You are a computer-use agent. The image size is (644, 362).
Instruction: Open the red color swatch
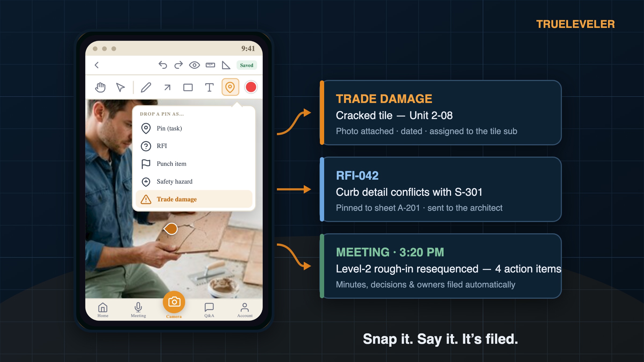(x=251, y=87)
